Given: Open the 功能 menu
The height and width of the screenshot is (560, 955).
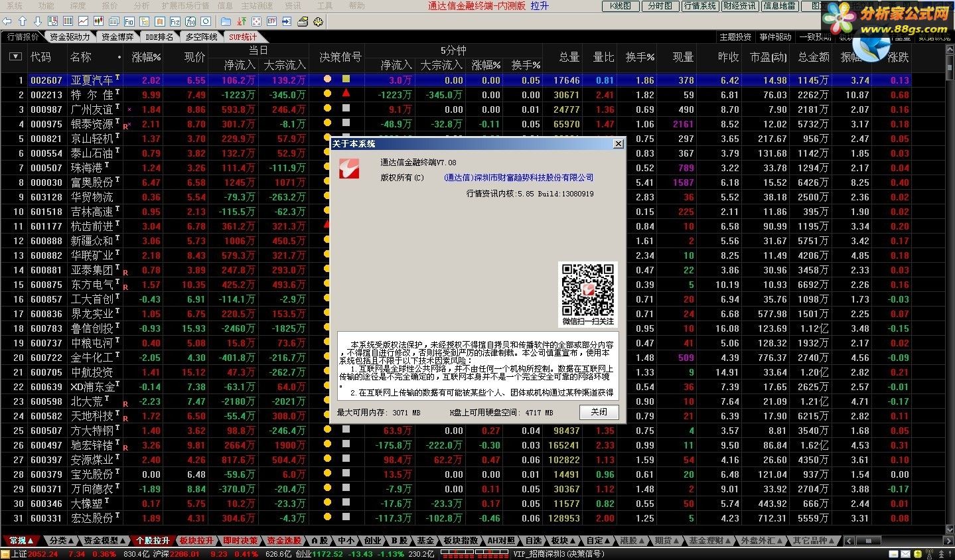Looking at the screenshot, I should (46, 5).
